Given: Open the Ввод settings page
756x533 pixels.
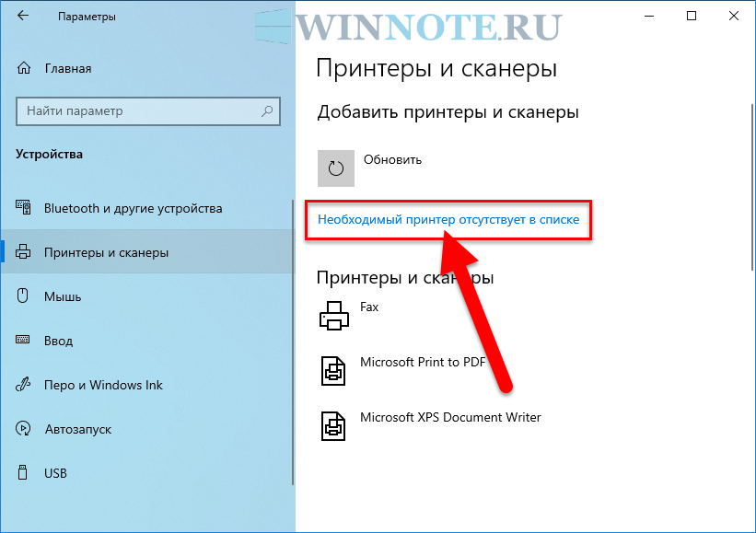Looking at the screenshot, I should [x=146, y=341].
